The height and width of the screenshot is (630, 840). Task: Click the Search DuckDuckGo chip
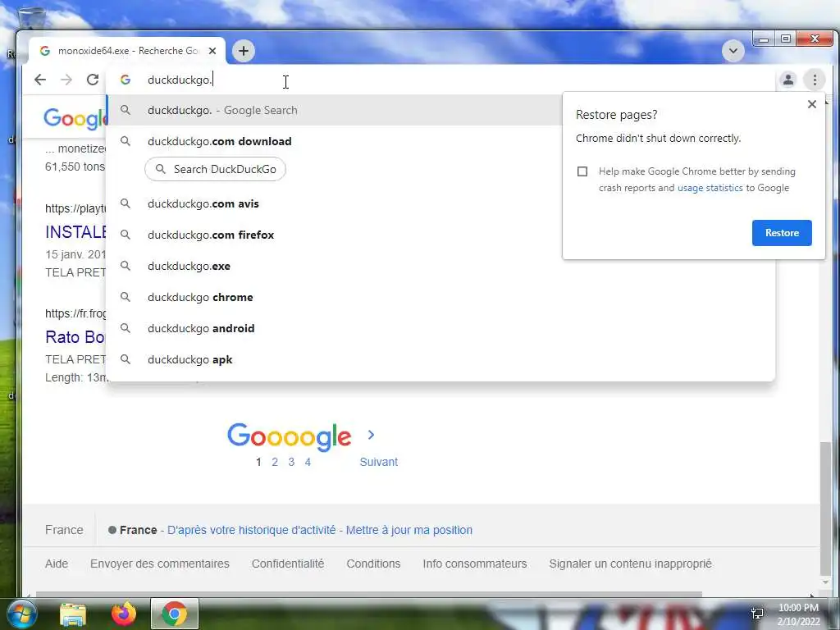pyautogui.click(x=216, y=169)
